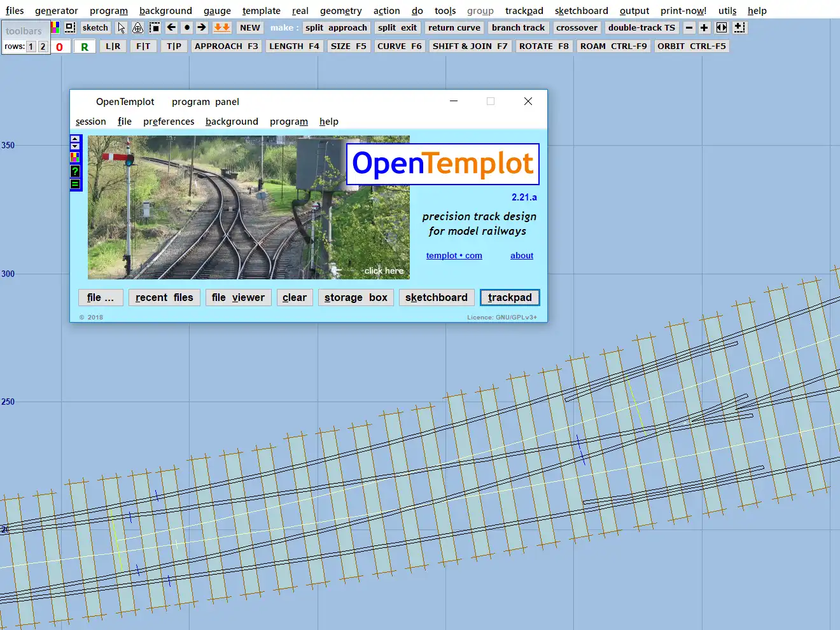Click the dotted-square marquee icon
This screenshot has width=840, height=630.
[154, 27]
